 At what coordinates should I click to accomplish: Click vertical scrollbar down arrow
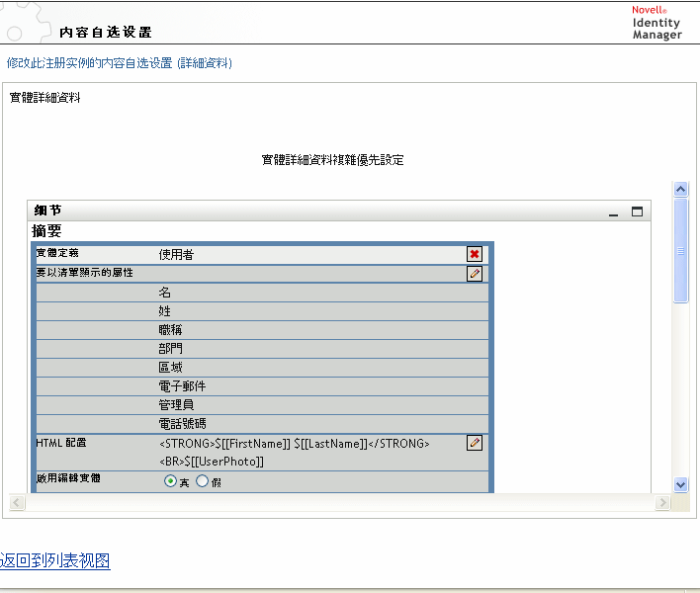tap(681, 484)
